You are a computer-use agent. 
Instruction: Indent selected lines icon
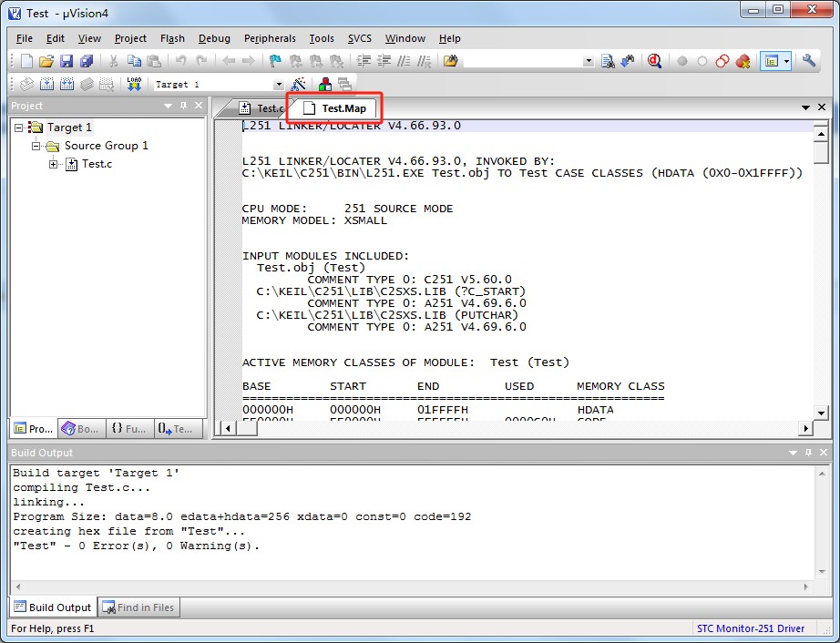(x=364, y=61)
